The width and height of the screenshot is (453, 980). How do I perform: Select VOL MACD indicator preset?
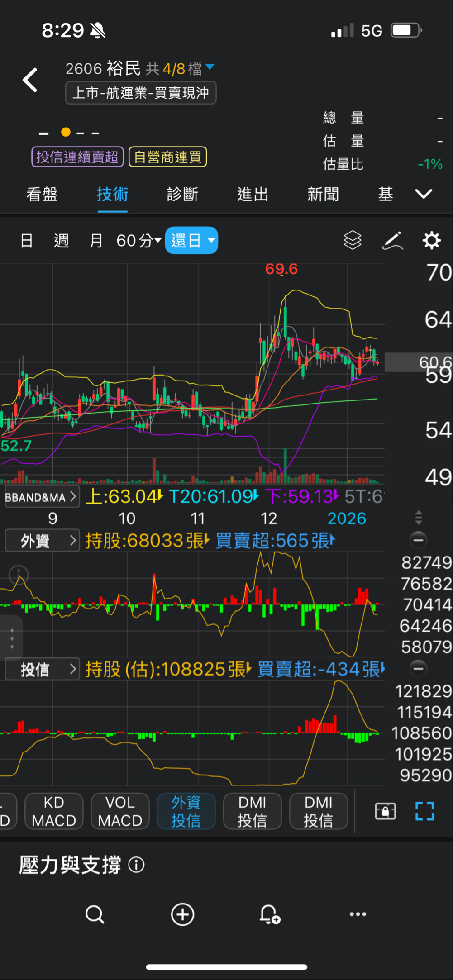(120, 811)
